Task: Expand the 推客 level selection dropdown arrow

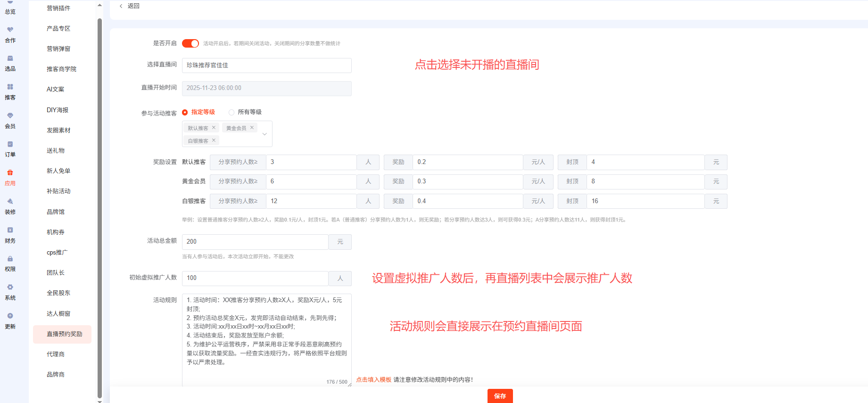Action: click(265, 134)
